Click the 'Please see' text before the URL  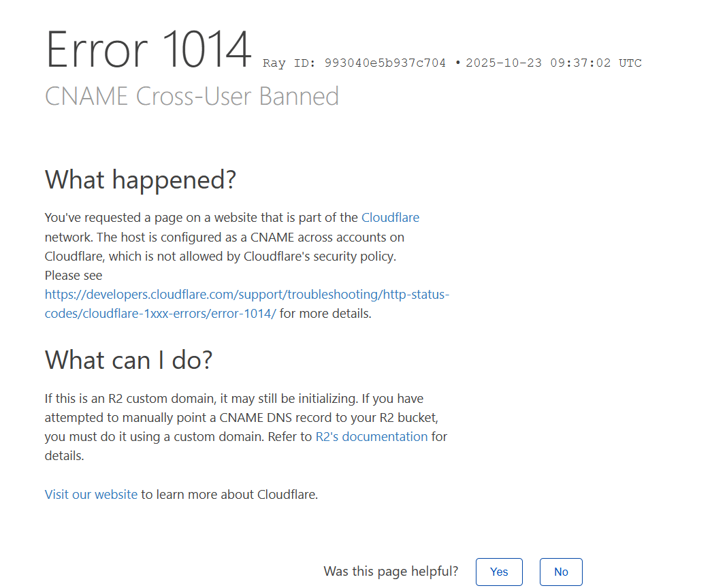(x=74, y=276)
